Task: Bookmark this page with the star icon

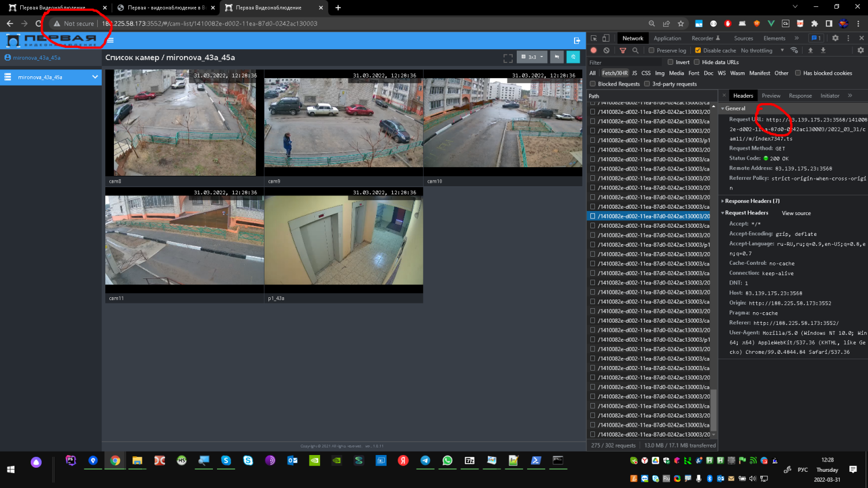Action: (x=681, y=24)
